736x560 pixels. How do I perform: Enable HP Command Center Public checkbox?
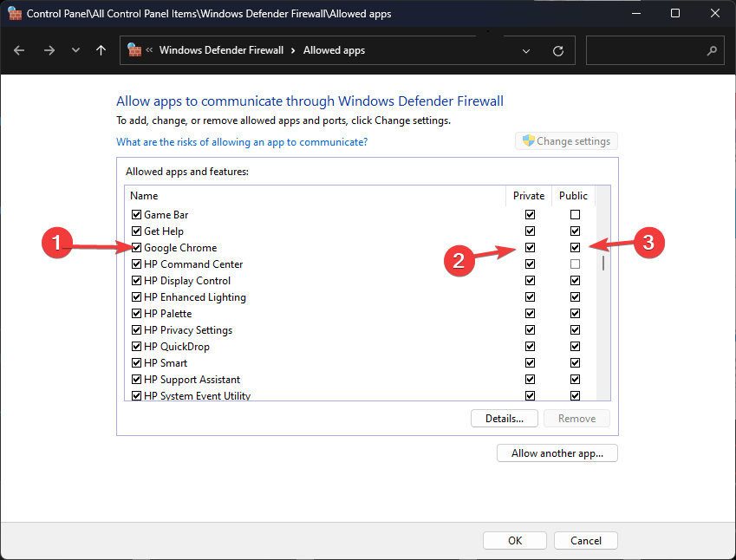pyautogui.click(x=575, y=264)
